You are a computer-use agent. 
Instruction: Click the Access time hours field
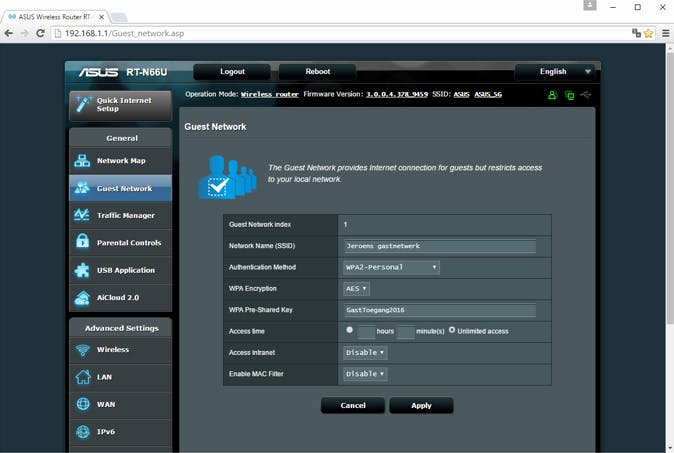[x=366, y=331]
